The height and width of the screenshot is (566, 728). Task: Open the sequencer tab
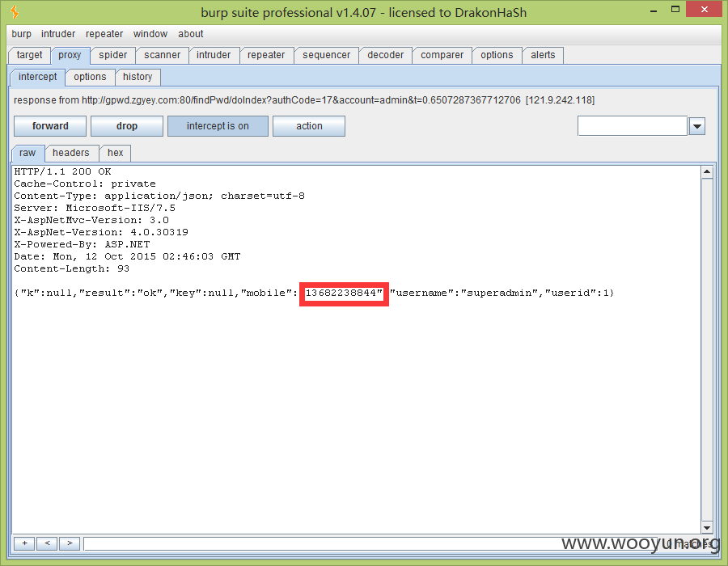327,55
